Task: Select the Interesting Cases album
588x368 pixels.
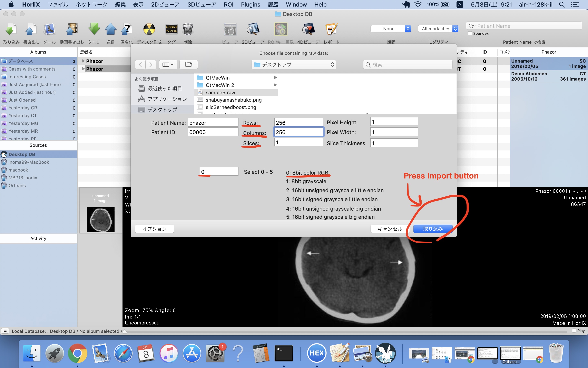Action: point(39,77)
